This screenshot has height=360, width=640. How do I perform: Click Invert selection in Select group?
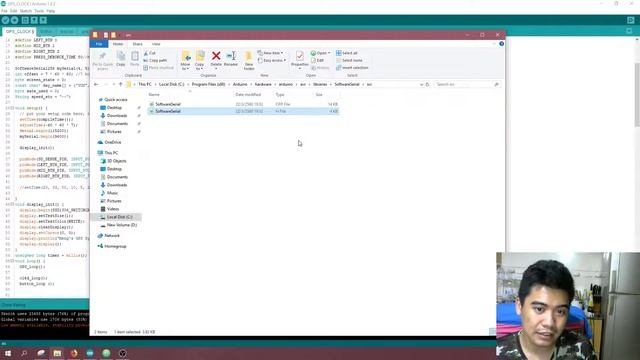pos(352,68)
